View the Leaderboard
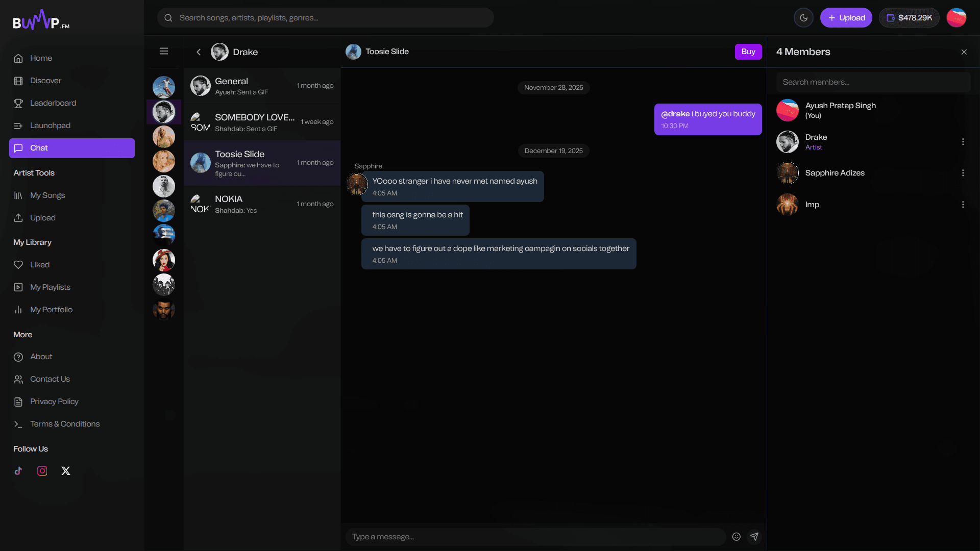Image resolution: width=980 pixels, height=551 pixels. 52,103
